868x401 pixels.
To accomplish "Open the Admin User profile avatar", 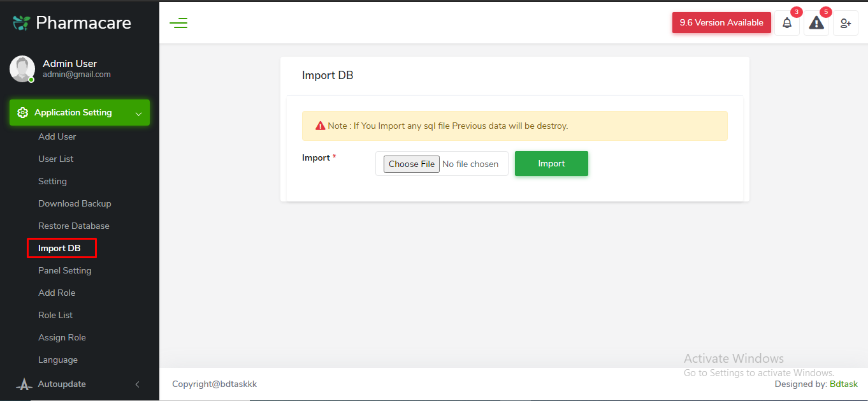I will click(22, 68).
